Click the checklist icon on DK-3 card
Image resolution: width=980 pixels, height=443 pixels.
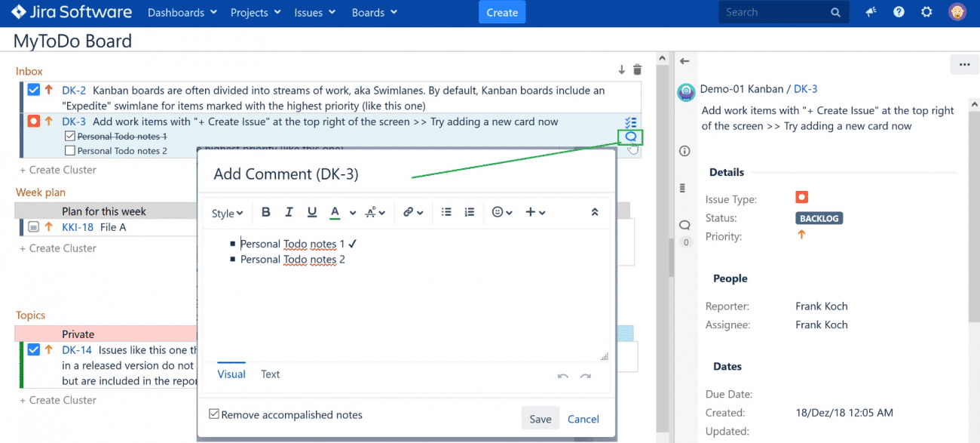click(x=631, y=122)
